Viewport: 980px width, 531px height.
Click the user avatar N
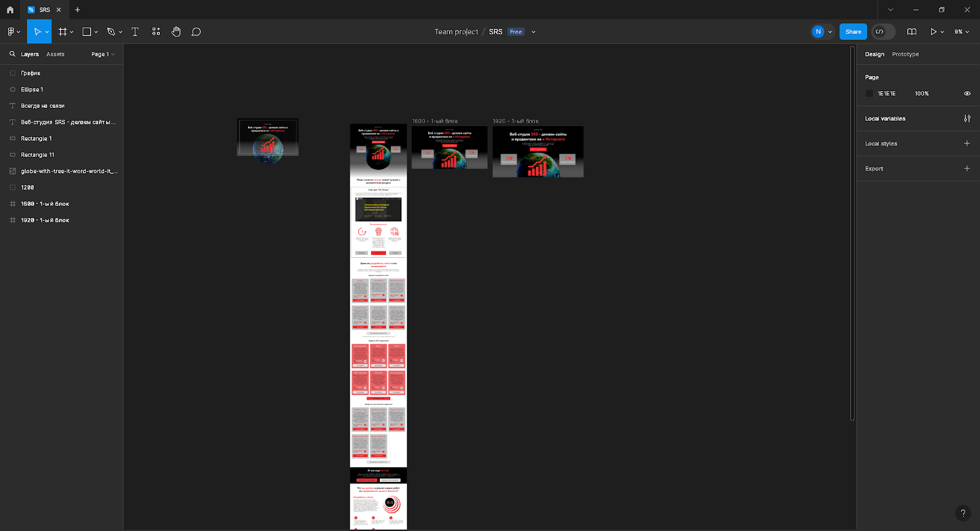[x=818, y=32]
